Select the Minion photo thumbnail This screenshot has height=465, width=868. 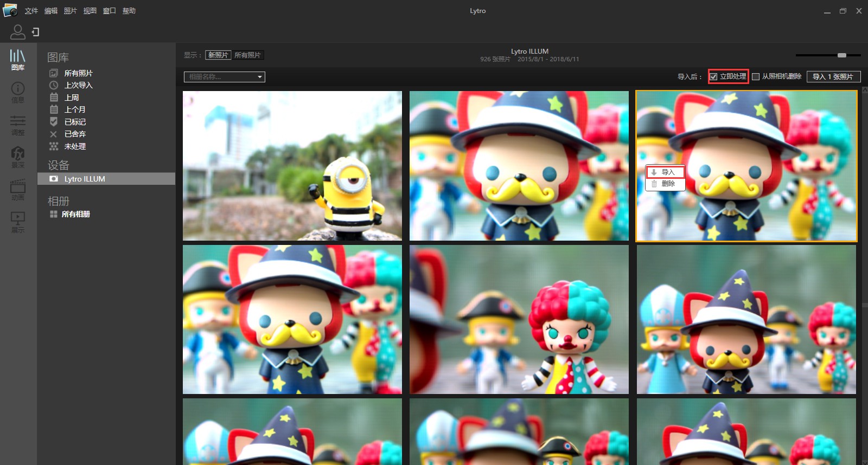292,166
